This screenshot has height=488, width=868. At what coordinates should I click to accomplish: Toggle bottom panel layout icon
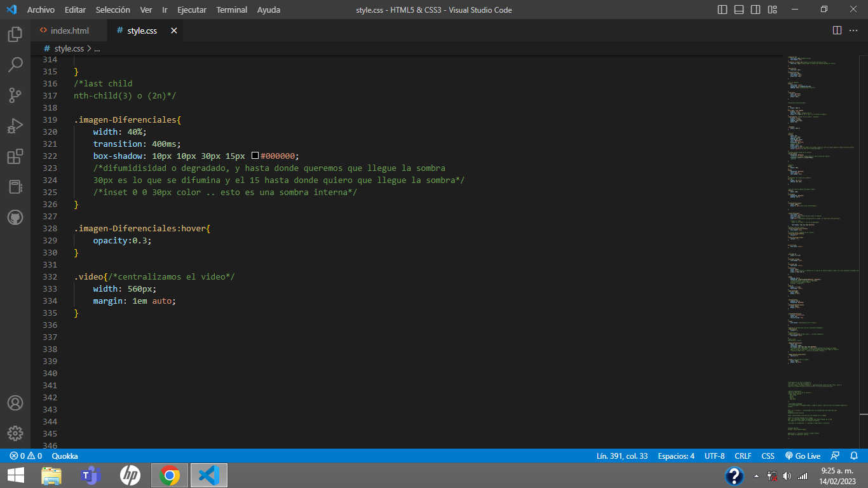tap(739, 10)
